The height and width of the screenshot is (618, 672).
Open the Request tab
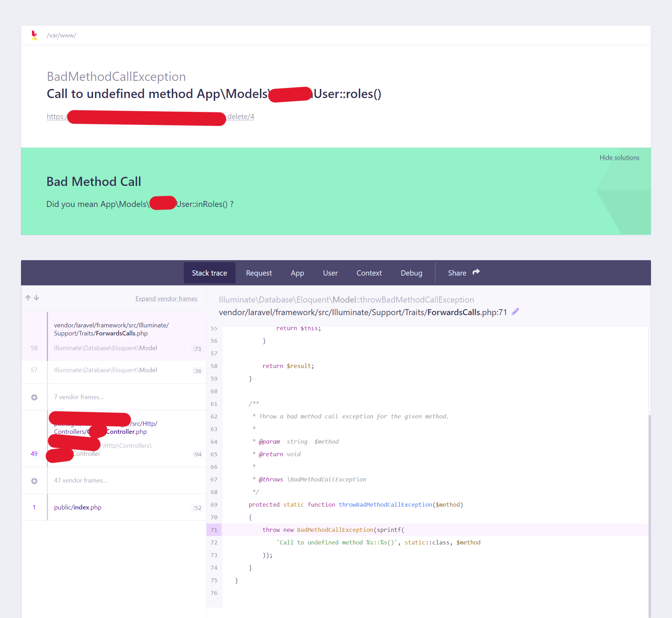point(259,273)
